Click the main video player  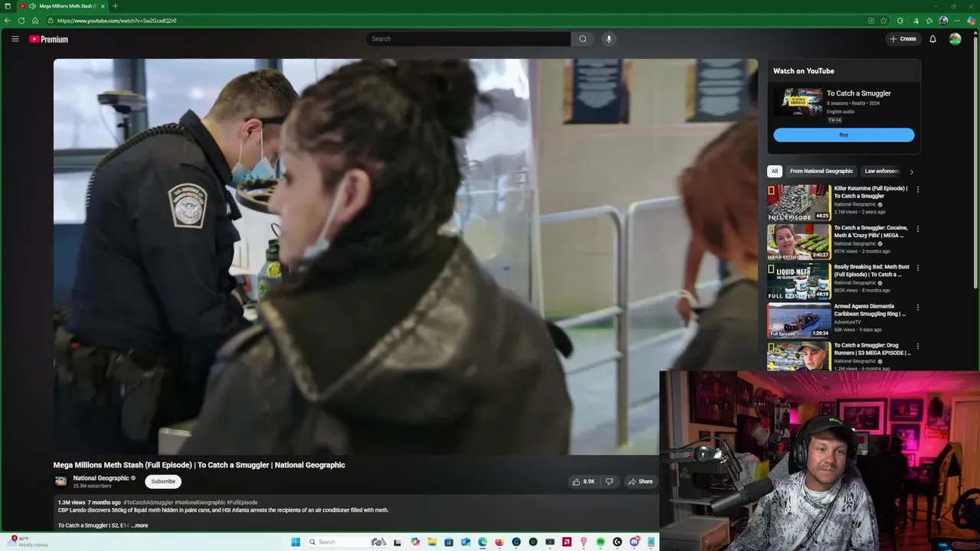(405, 256)
